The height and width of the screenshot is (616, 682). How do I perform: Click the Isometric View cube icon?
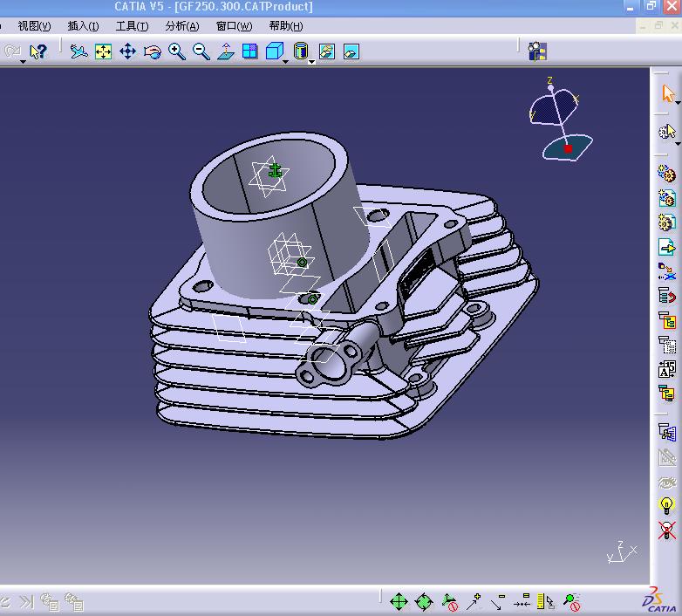click(x=275, y=51)
